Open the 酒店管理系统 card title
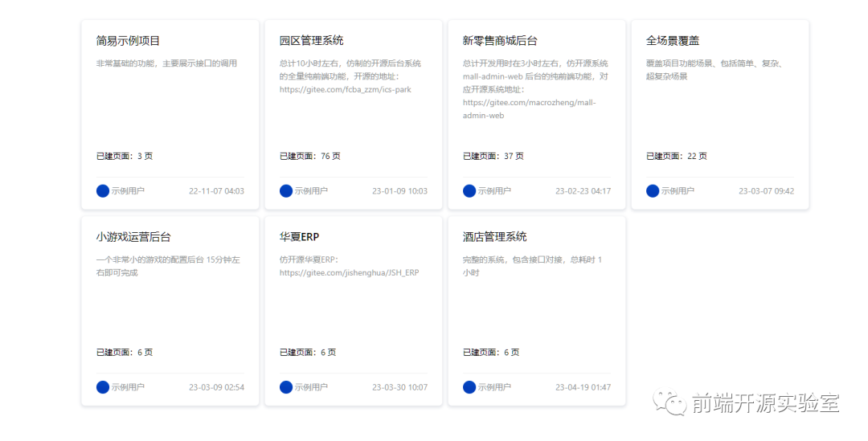 pyautogui.click(x=494, y=237)
